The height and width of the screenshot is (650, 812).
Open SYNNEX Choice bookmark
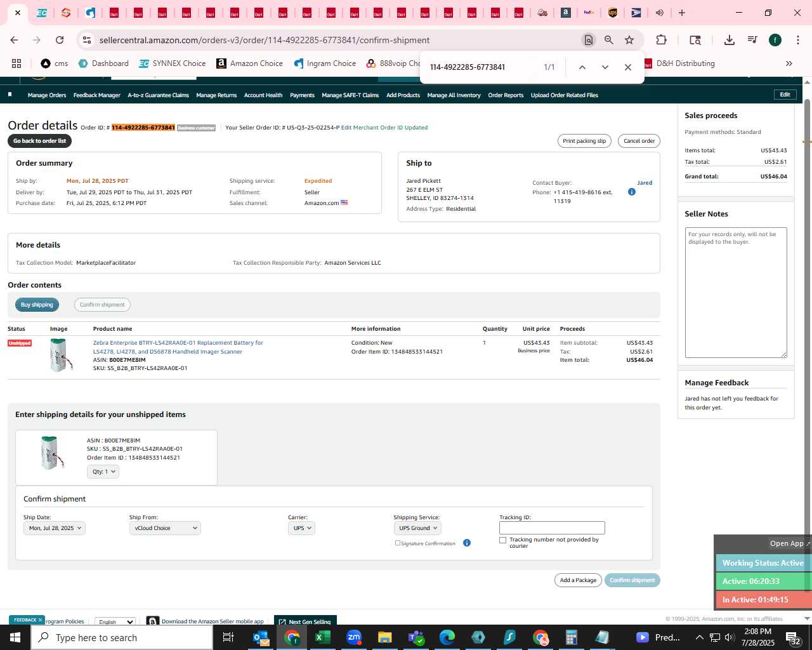pos(173,63)
